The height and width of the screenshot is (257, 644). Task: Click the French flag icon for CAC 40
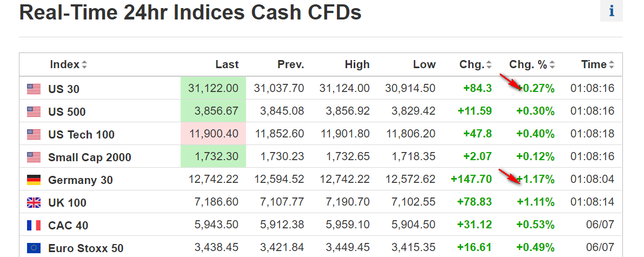34,225
